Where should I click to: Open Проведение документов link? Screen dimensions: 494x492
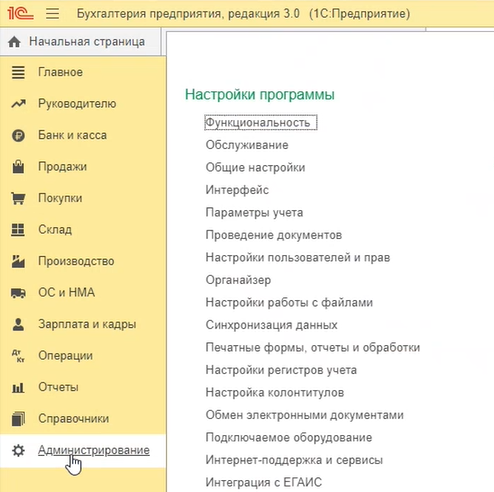274,235
